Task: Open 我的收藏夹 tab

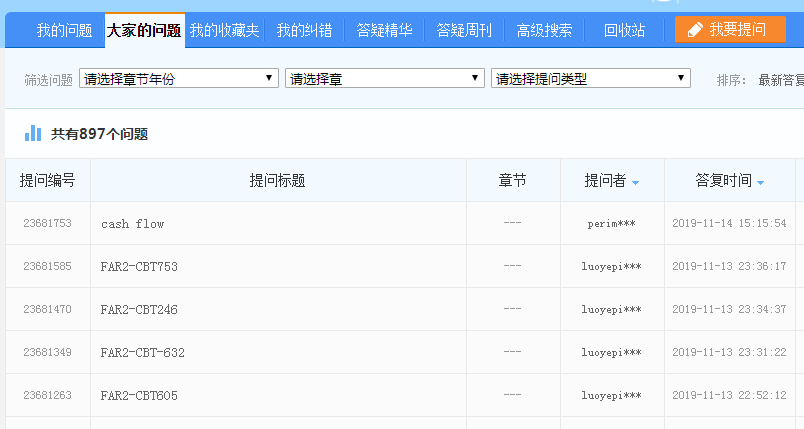Action: [x=224, y=31]
